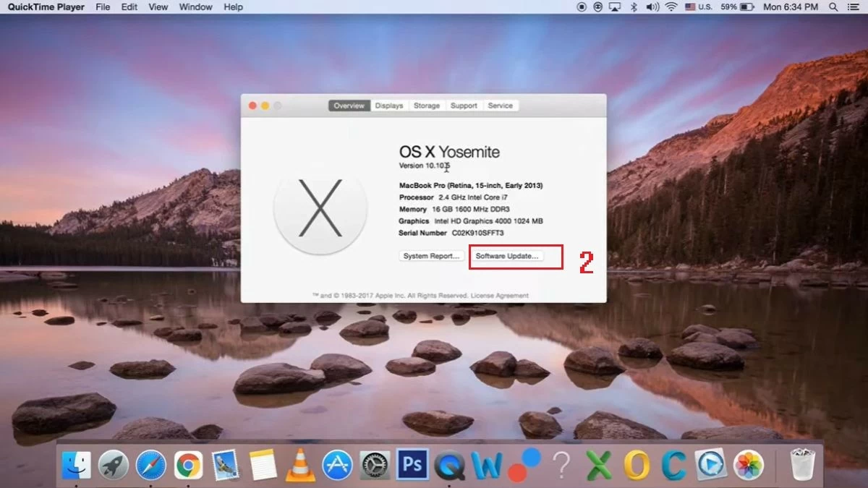
Task: Open the Notification Center list icon
Action: (854, 7)
